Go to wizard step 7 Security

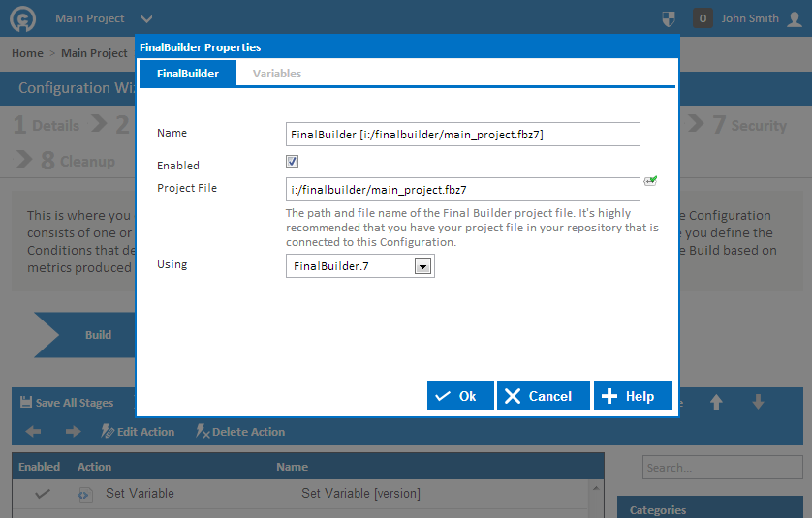tap(749, 125)
